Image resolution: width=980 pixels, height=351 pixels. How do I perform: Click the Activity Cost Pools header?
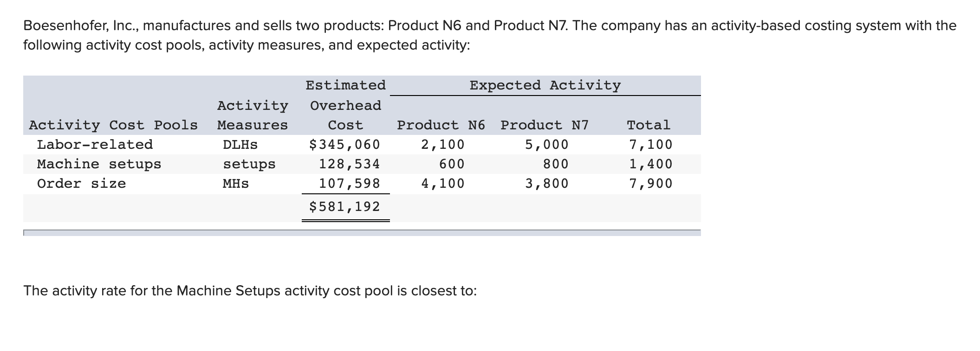113,125
